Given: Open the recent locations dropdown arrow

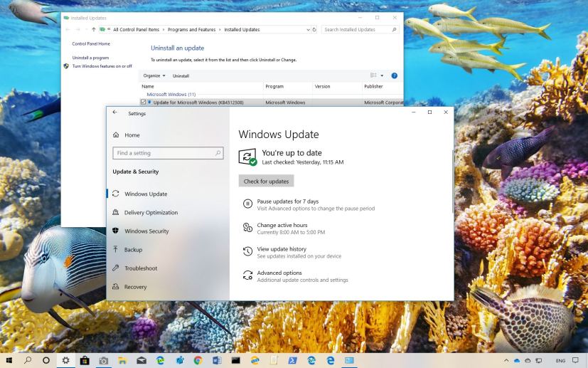Looking at the screenshot, I should [x=86, y=29].
